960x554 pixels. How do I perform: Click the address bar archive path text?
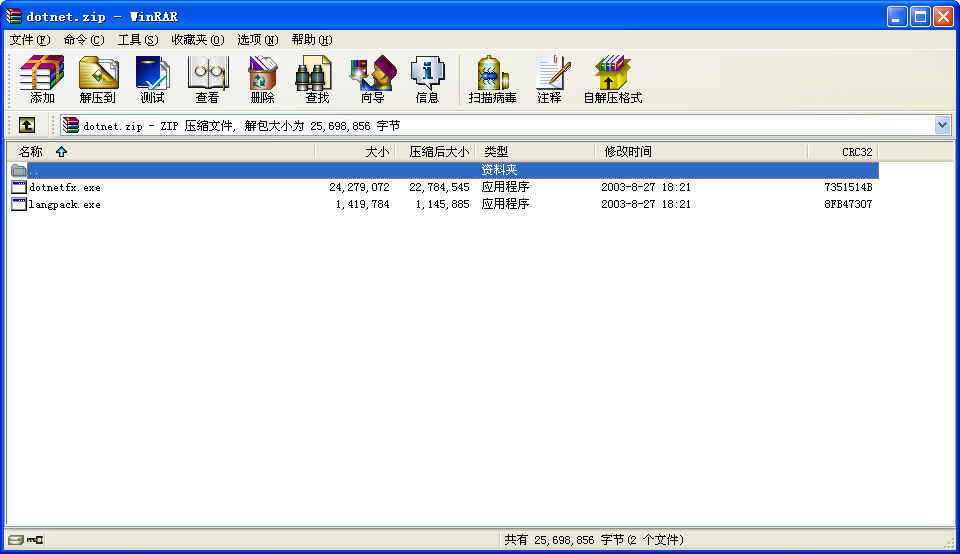241,125
